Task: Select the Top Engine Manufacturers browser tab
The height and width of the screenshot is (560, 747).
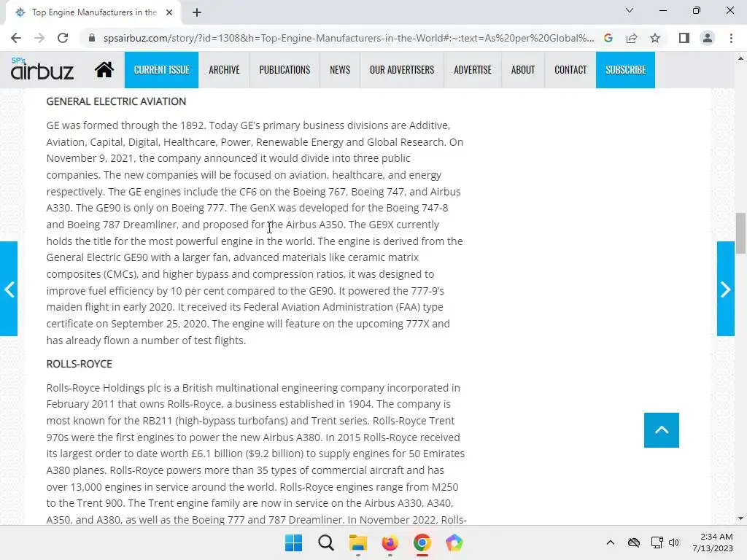Action: [93, 12]
